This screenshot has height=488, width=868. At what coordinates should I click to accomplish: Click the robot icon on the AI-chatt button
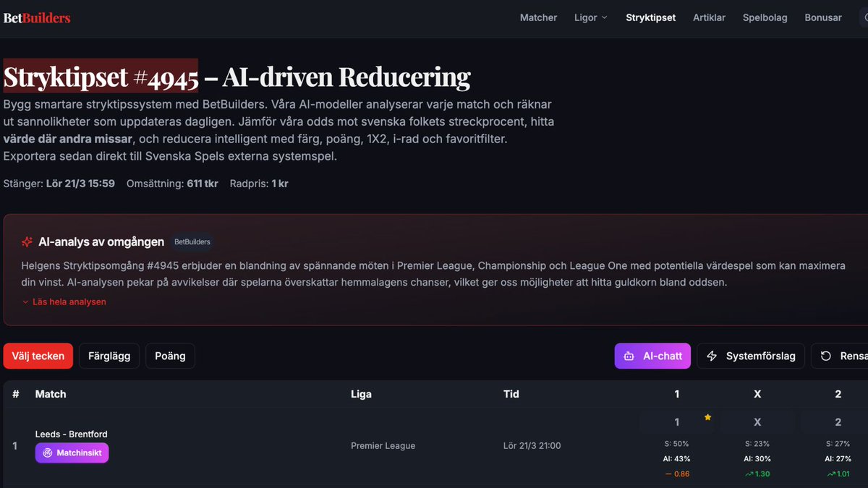[630, 356]
